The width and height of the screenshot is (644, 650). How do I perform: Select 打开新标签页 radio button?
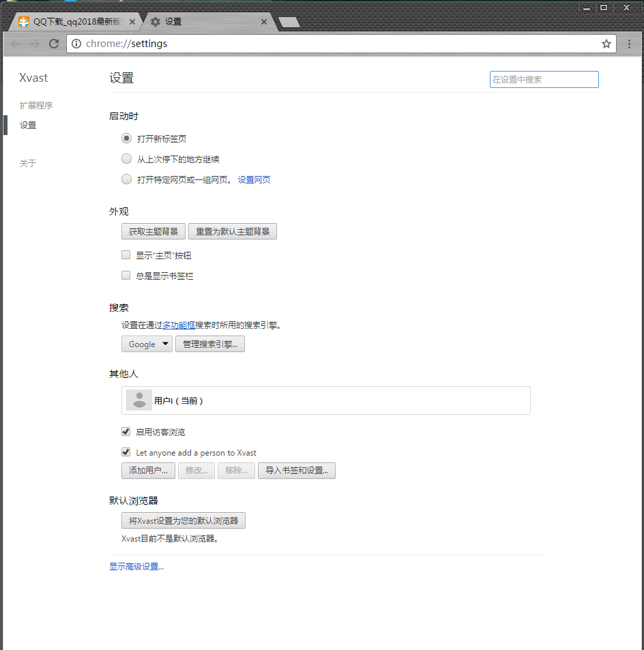[126, 138]
